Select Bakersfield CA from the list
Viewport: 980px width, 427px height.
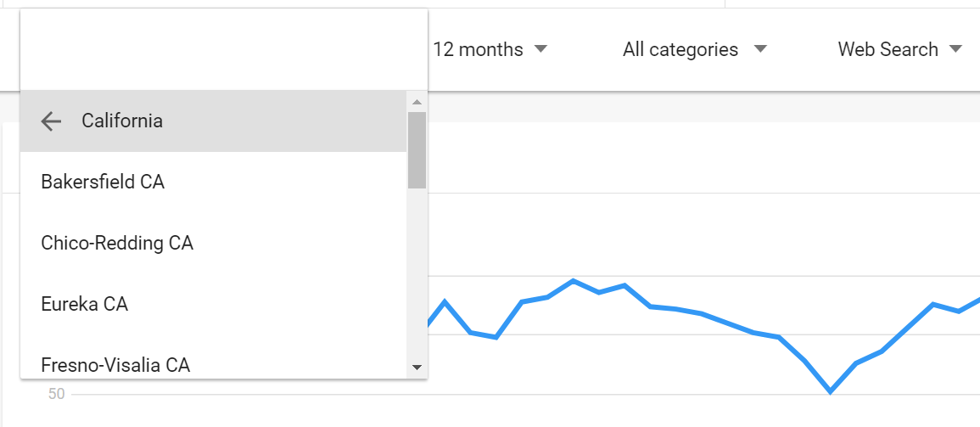[x=213, y=182]
